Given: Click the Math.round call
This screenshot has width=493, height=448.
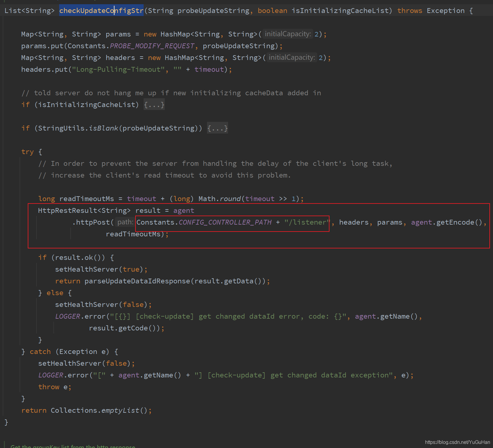Looking at the screenshot, I should [x=220, y=199].
